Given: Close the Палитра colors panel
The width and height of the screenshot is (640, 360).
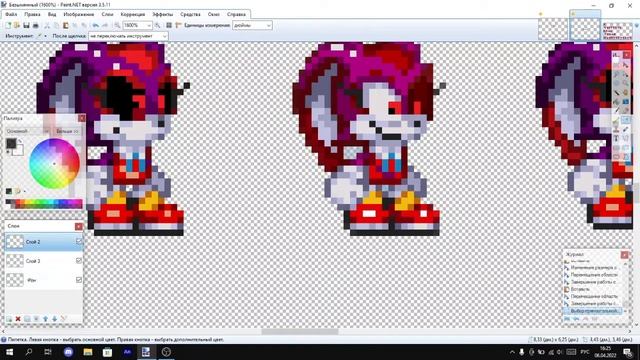Looking at the screenshot, I should pos(82,118).
